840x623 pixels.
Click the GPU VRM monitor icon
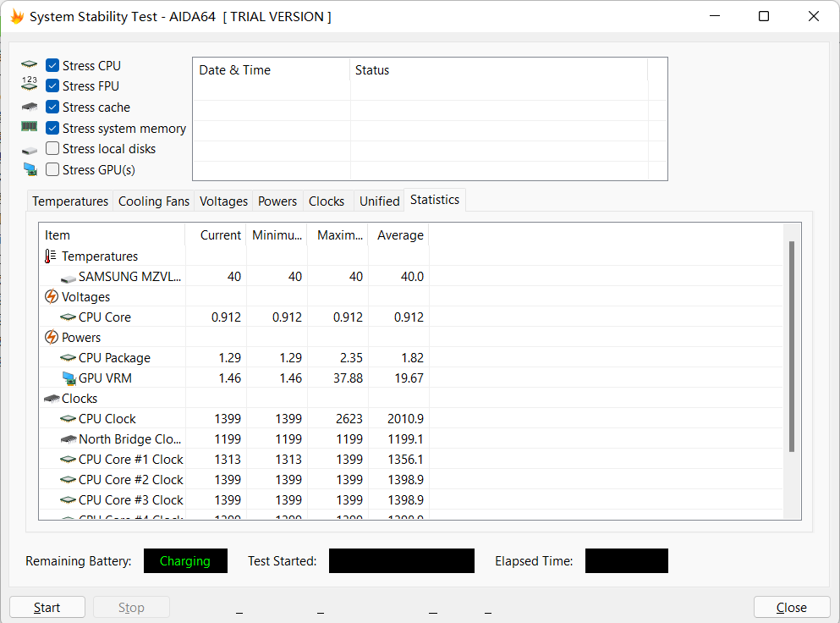69,378
